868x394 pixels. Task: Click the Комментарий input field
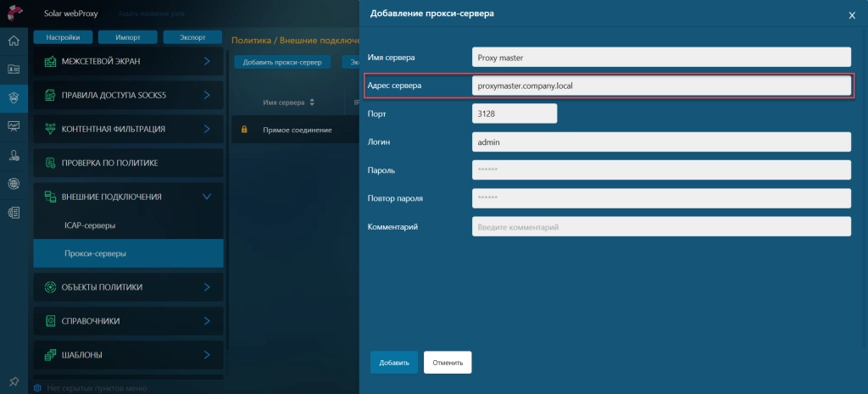tap(661, 227)
